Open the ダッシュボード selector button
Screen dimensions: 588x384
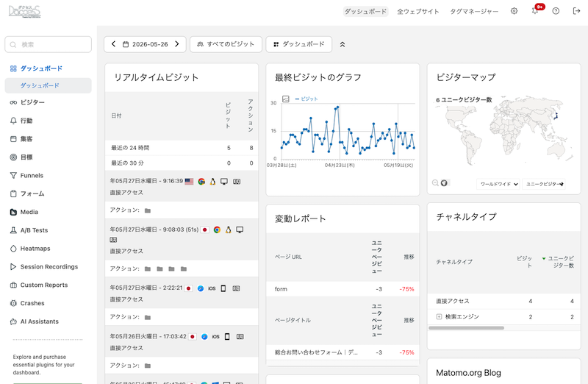coord(299,44)
